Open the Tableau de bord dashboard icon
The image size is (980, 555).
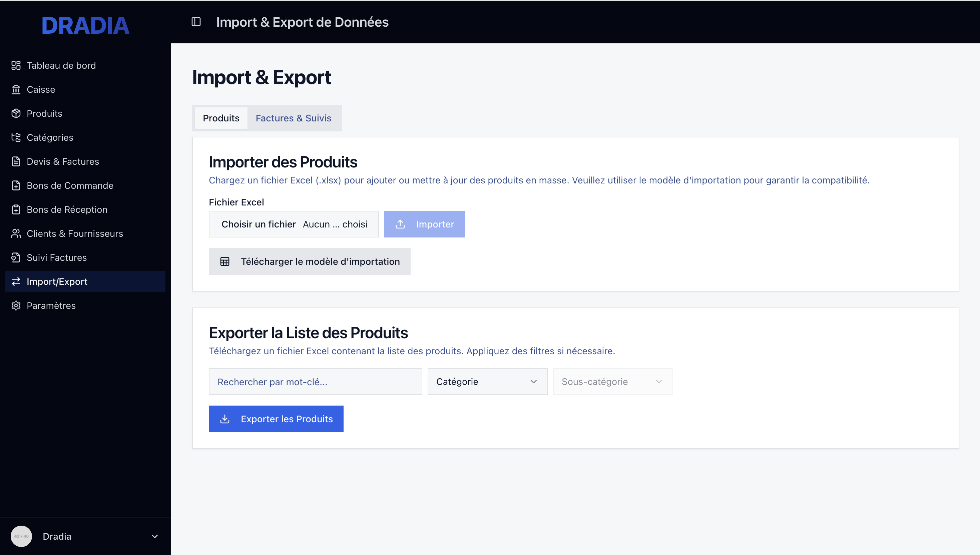pos(16,65)
